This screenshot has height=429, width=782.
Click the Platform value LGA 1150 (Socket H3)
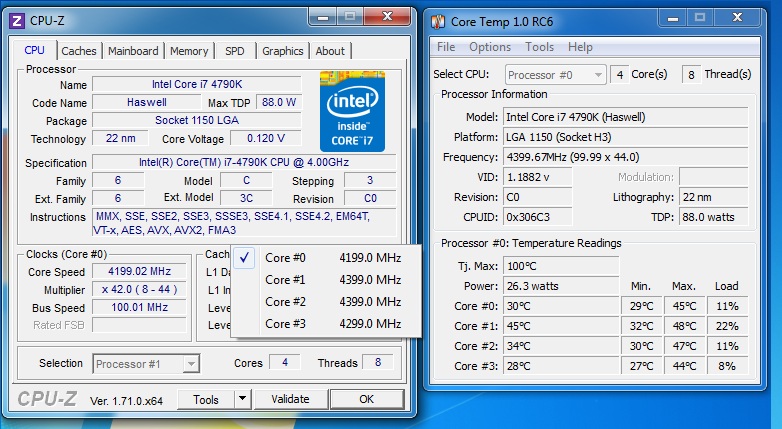pos(625,137)
